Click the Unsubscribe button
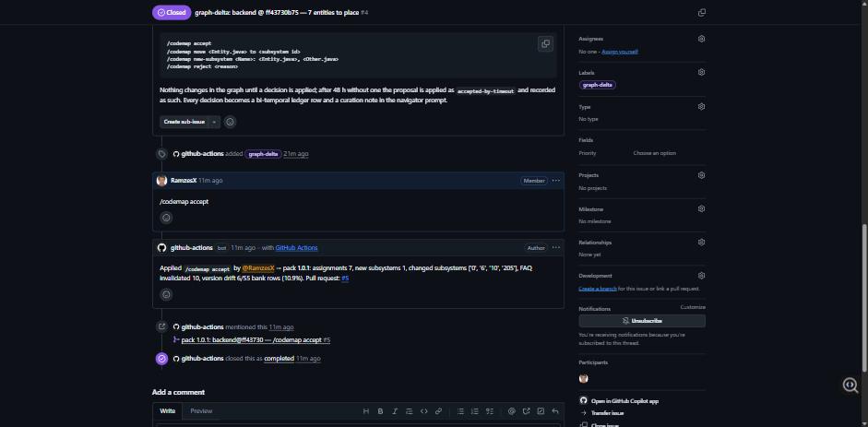Image resolution: width=868 pixels, height=427 pixels. point(642,321)
